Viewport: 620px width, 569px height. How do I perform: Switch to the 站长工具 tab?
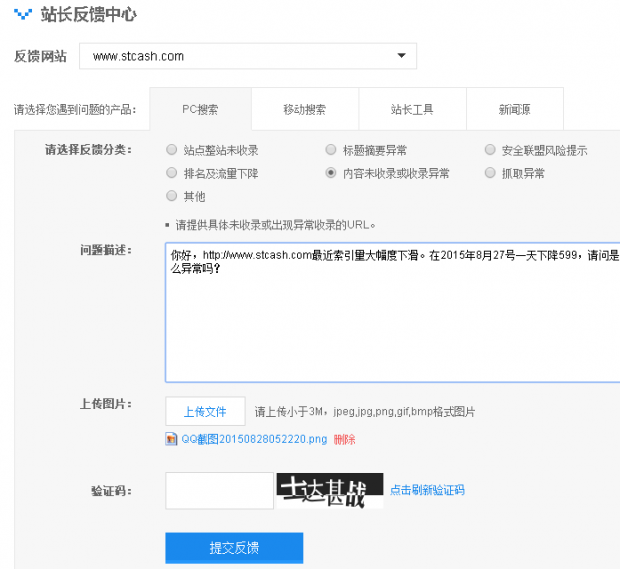click(x=412, y=109)
